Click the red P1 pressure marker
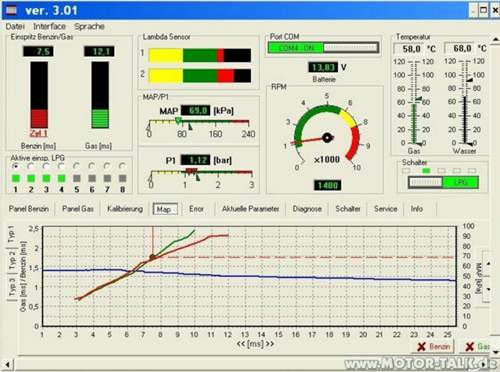 [191, 171]
